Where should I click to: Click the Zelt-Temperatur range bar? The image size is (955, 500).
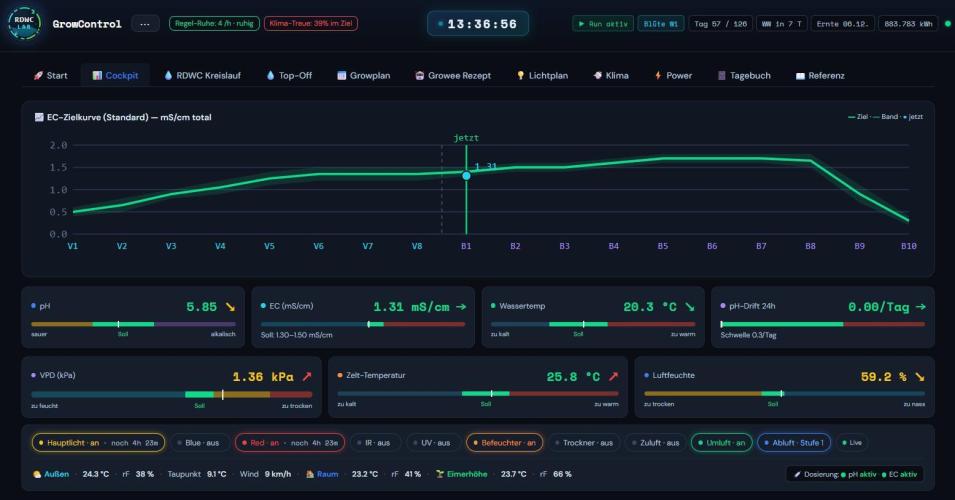tap(478, 393)
